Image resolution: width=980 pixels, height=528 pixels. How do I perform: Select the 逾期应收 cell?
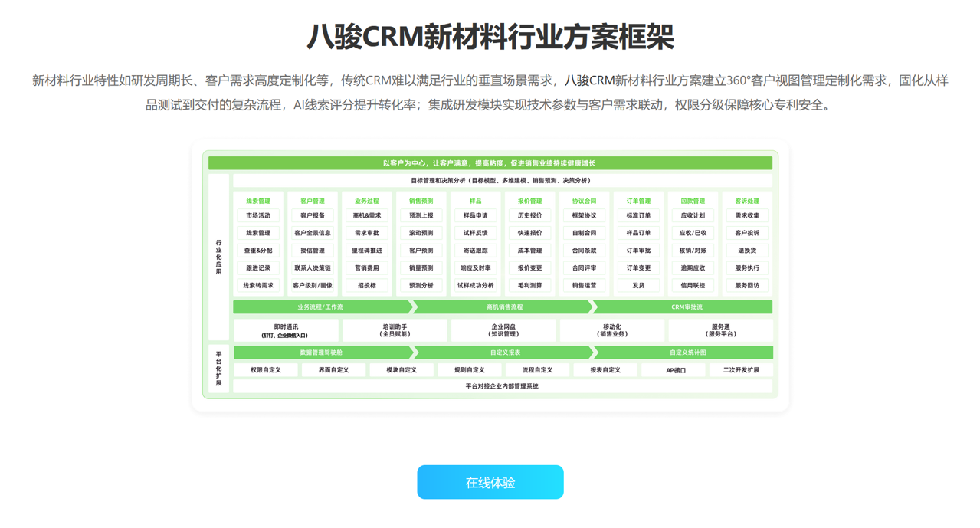pos(693,268)
